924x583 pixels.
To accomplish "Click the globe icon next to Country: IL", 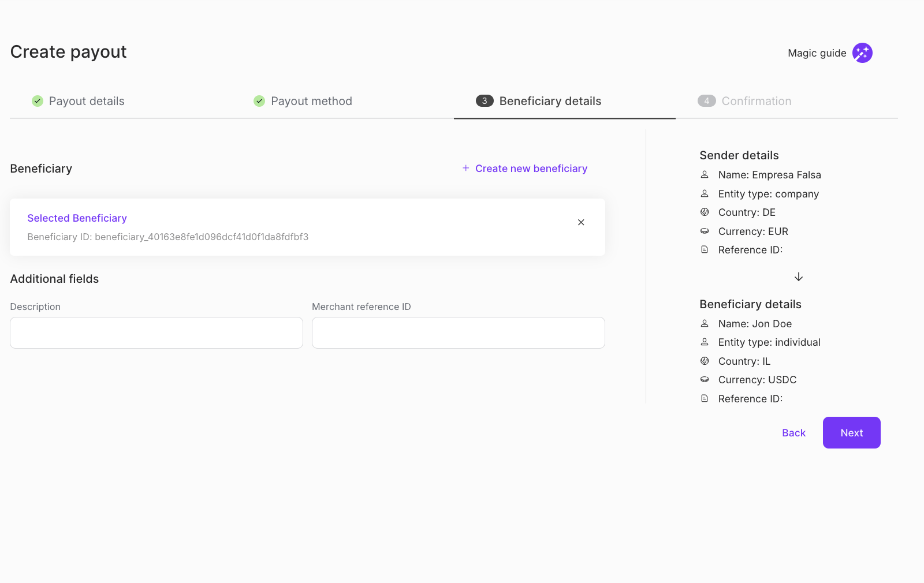I will pos(705,361).
